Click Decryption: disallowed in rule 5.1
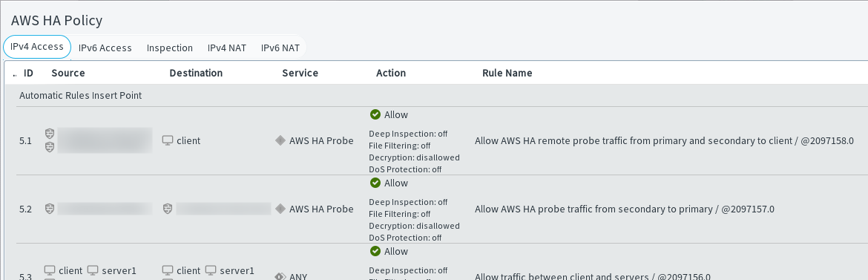 (414, 157)
